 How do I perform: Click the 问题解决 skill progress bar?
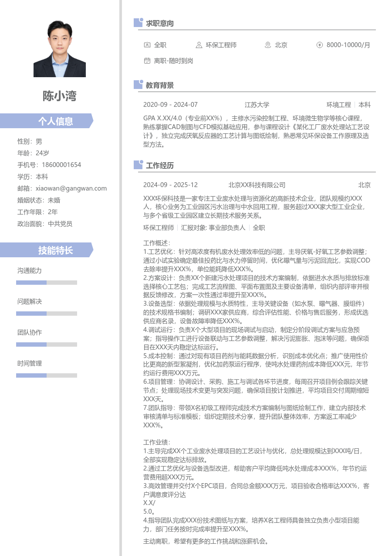point(46,313)
